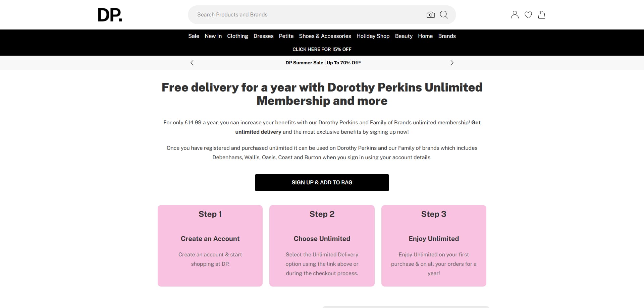
Task: Open the DP Summer Sale banner link
Action: (x=323, y=63)
